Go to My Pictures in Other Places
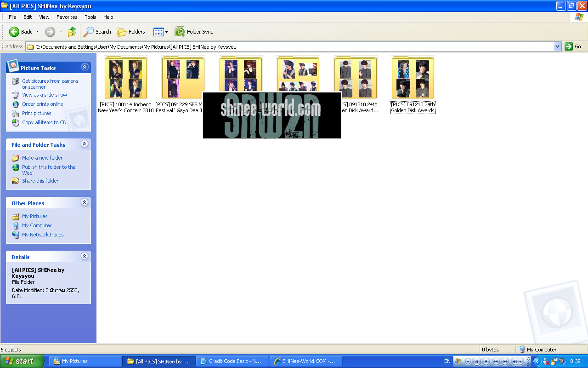The width and height of the screenshot is (588, 368). pyautogui.click(x=35, y=216)
